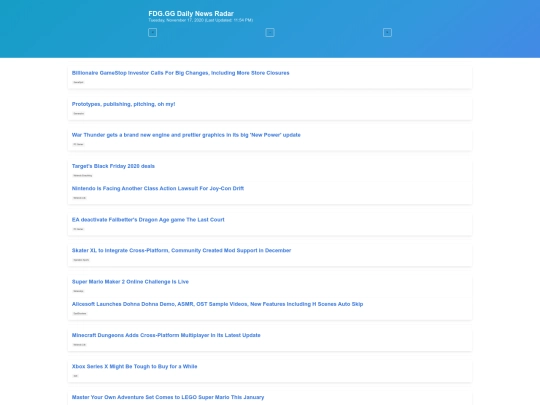This screenshot has width=540, height=405.
Task: Click source tag under Nintendo Joy-Con Drift headline
Action: (x=80, y=198)
